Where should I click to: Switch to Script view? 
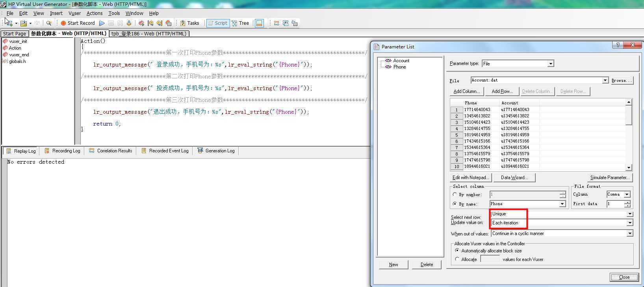217,23
